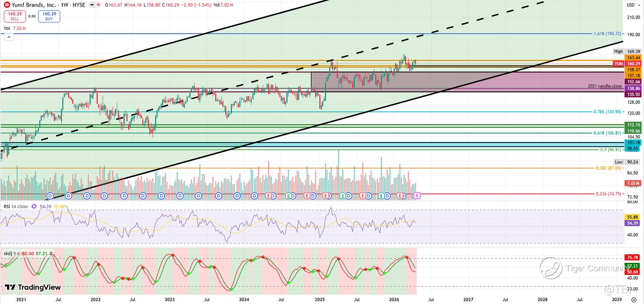Click the 2023 label on time axis
Viewport: 644px width, 304px height.
[170, 299]
